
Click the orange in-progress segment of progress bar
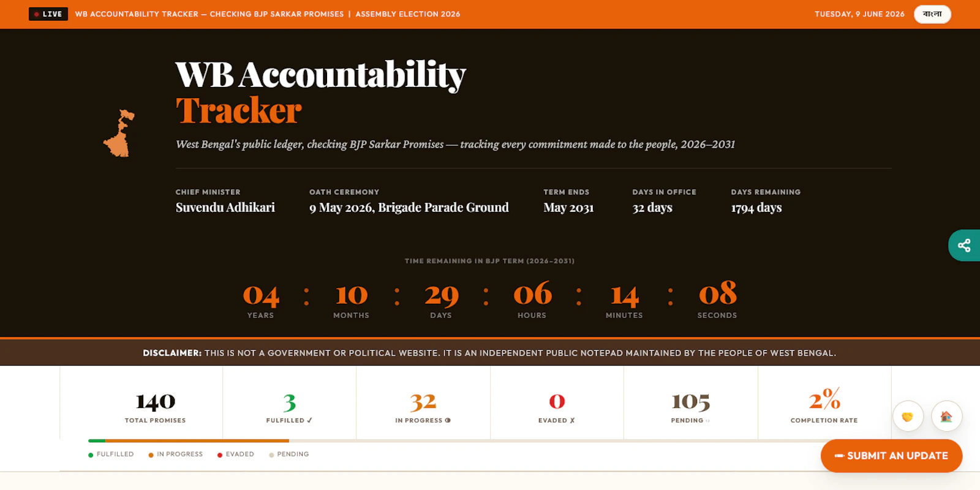tap(197, 441)
